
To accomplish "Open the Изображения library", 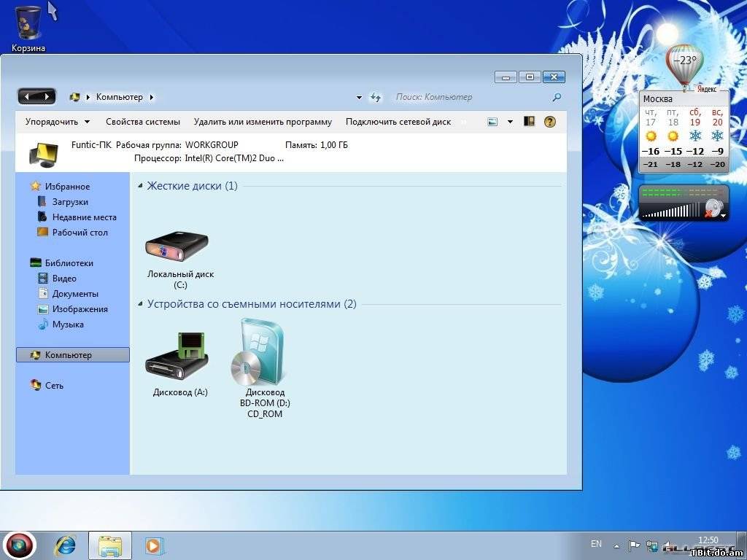I will point(80,309).
